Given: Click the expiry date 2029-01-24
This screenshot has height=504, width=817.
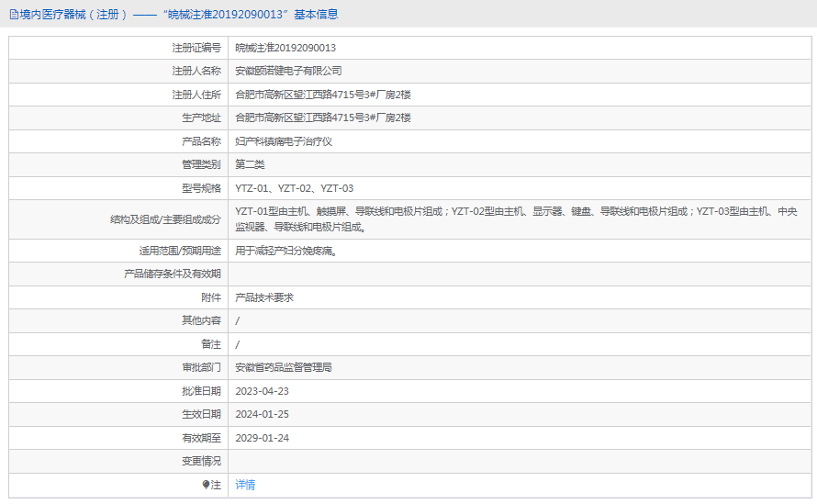Looking at the screenshot, I should [262, 438].
